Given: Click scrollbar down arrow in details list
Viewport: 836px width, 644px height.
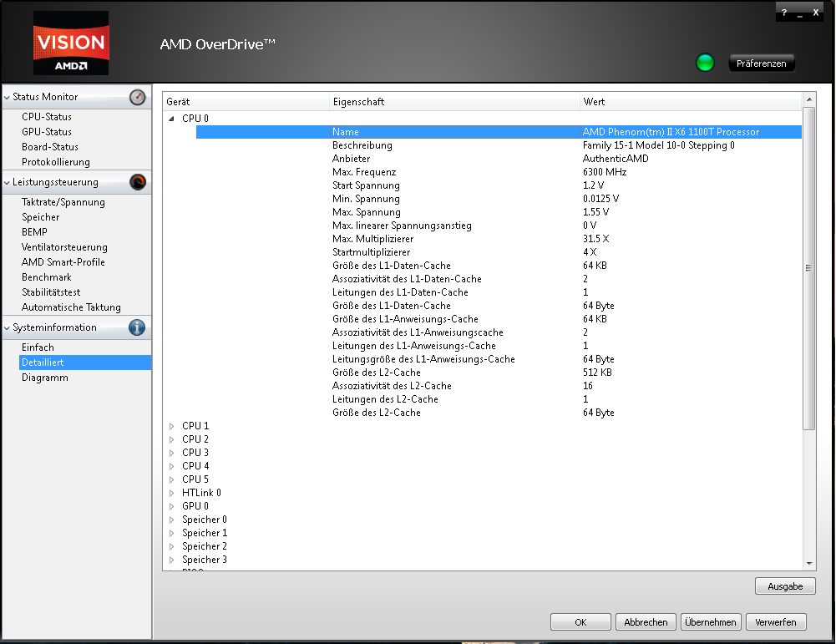Looking at the screenshot, I should (809, 564).
